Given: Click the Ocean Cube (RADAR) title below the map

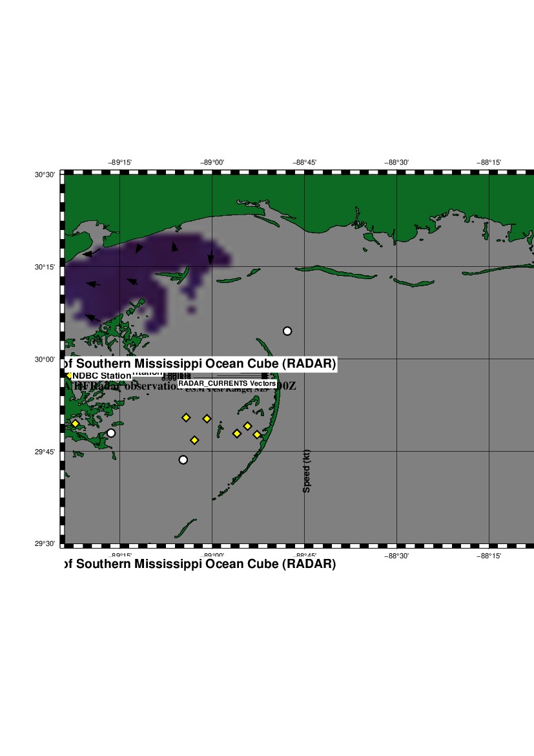Looking at the screenshot, I should coord(200,564).
